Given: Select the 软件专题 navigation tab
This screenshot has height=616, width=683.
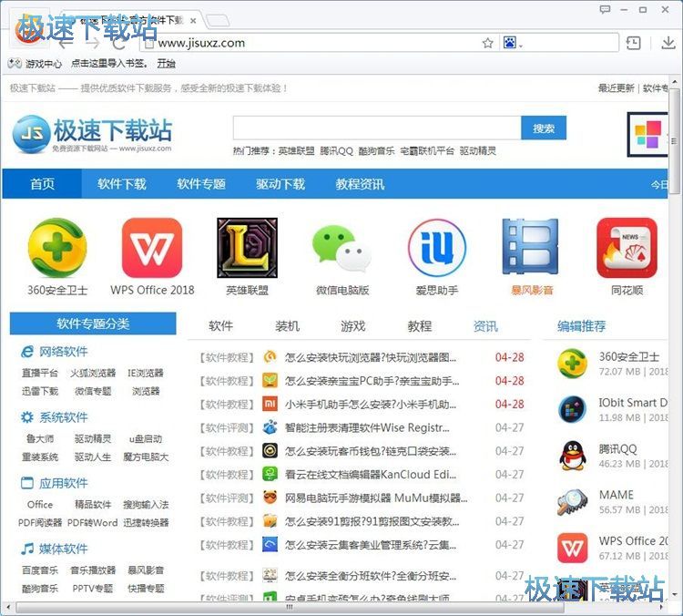Looking at the screenshot, I should click(x=201, y=184).
